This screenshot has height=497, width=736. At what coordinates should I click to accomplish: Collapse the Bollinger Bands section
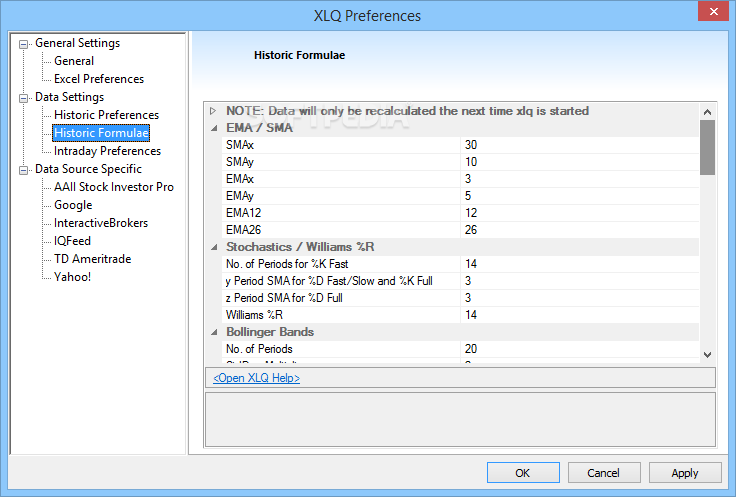[214, 332]
